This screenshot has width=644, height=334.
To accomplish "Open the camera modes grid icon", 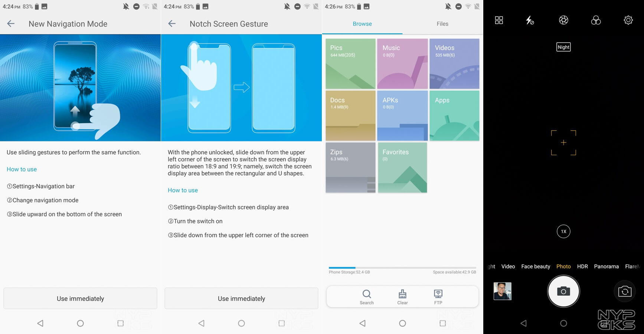I will (499, 20).
